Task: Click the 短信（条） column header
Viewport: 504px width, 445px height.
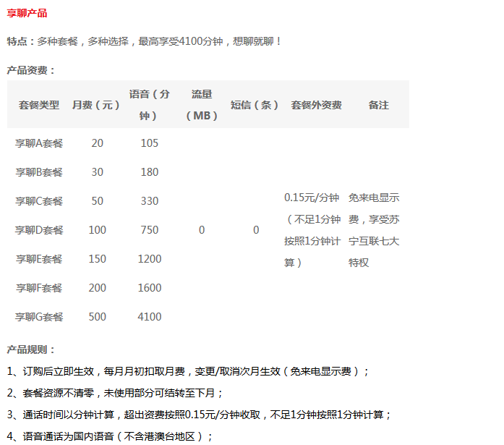Action: tap(255, 105)
